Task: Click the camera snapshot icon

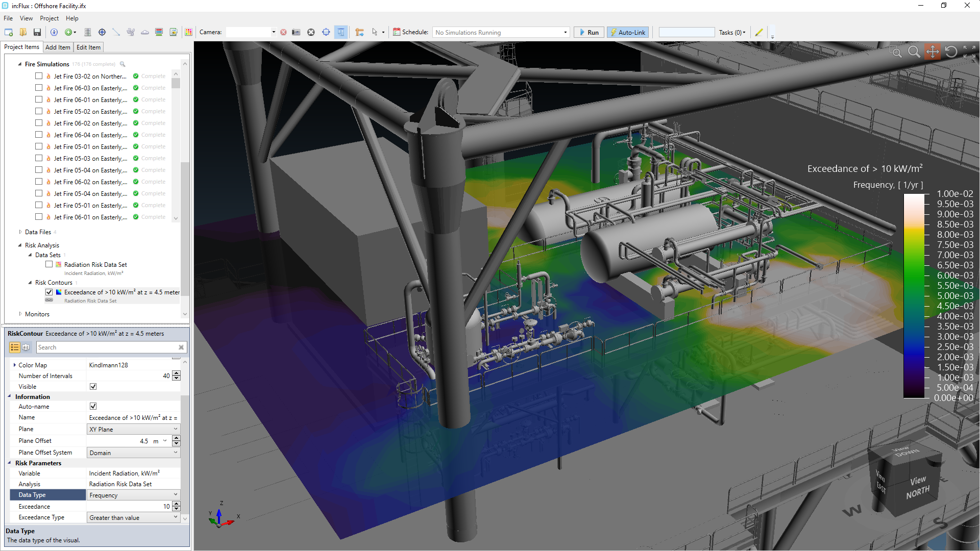Action: tap(296, 32)
